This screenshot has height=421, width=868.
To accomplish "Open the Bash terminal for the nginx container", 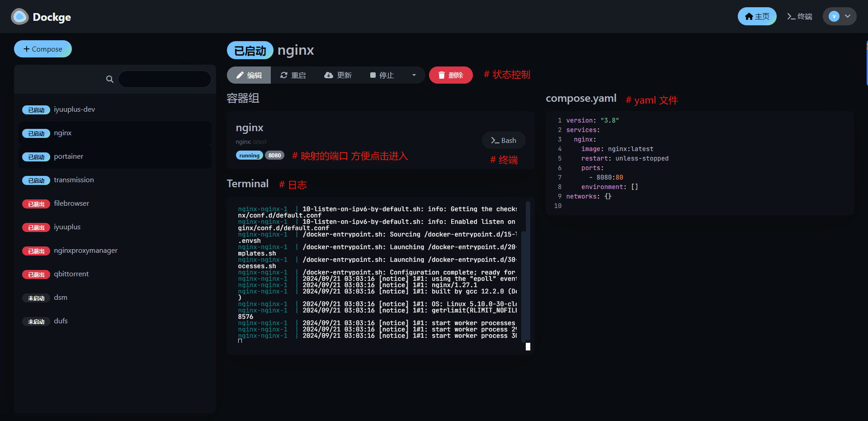I will pos(503,140).
